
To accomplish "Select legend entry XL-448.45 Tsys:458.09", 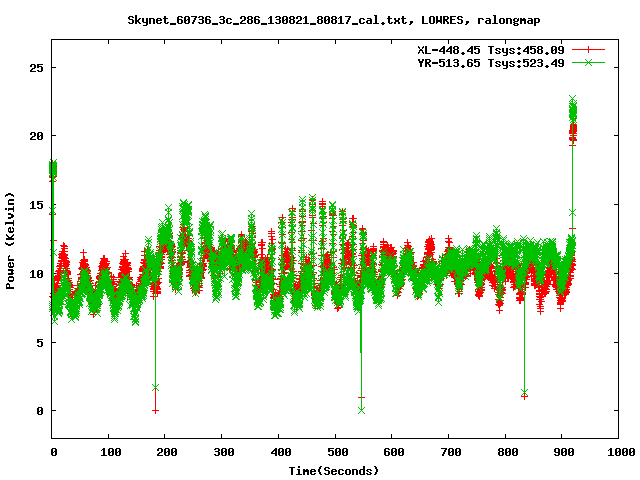I will point(491,50).
